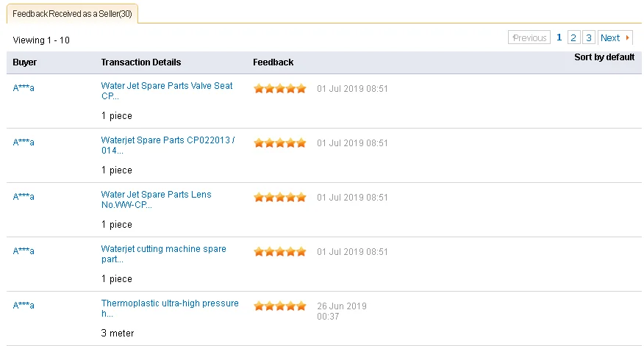Open buyer A***a on cutting machine row
This screenshot has width=644, height=346.
click(24, 251)
